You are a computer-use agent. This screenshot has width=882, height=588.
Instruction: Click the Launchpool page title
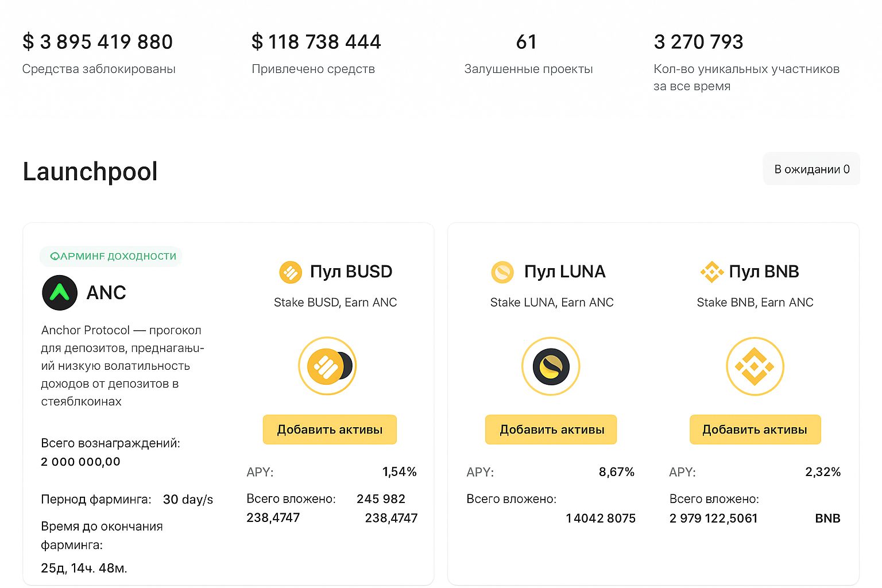[90, 171]
